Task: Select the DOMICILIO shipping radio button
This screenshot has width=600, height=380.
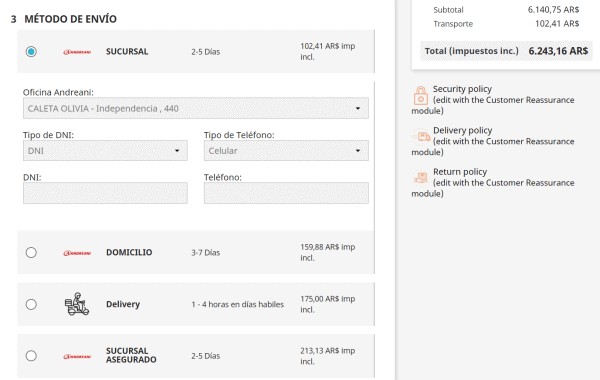Action: (x=31, y=253)
